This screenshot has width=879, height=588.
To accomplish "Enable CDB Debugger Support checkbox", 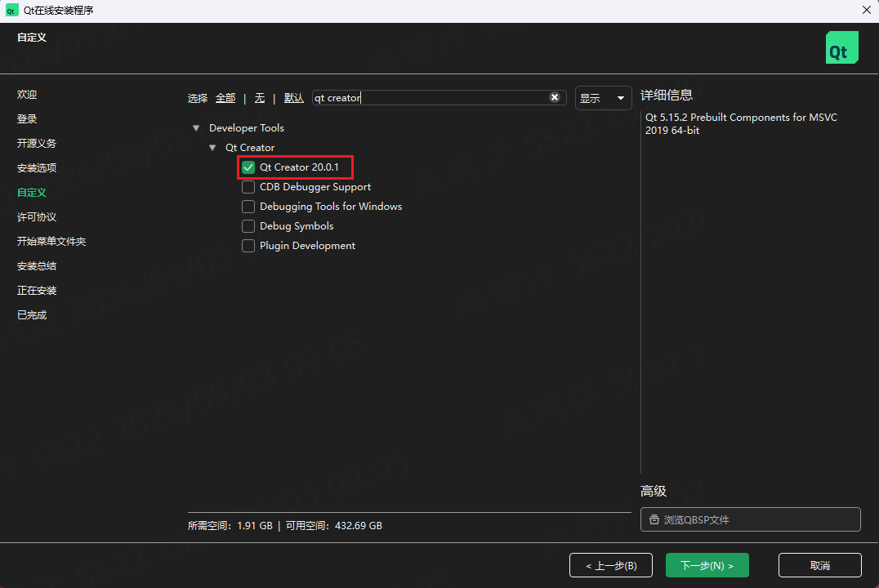I will coord(248,187).
